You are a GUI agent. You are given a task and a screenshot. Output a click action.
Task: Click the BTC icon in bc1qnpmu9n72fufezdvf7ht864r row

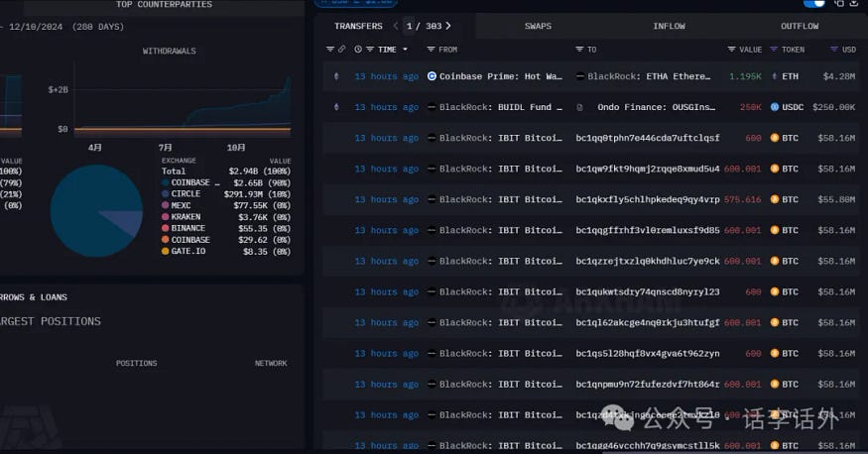[775, 384]
